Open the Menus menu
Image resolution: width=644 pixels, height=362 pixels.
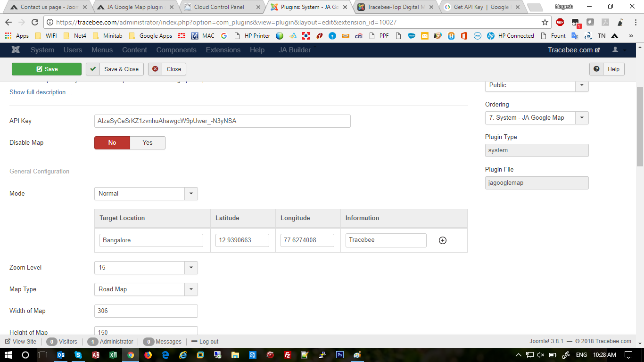pos(102,50)
